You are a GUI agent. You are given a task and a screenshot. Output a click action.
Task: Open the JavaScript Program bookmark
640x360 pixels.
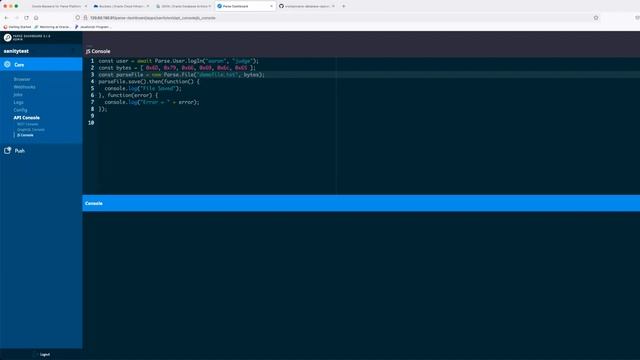pyautogui.click(x=92, y=27)
